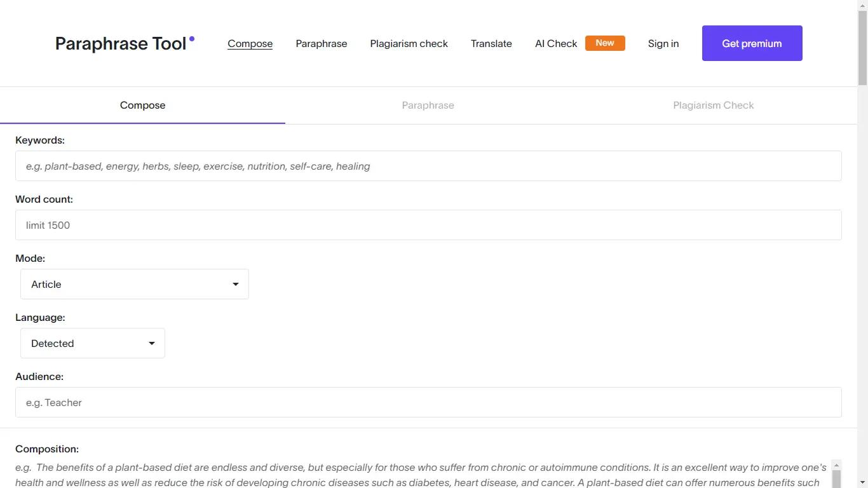The height and width of the screenshot is (488, 868).
Task: Open the Paraphrase Tool logo homepage
Action: (125, 43)
